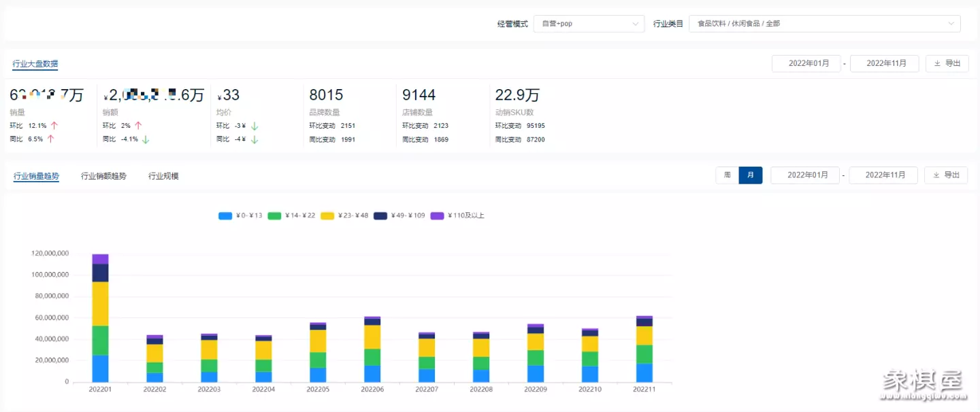Expand the 行业类目 category selector
980x412 pixels.
824,24
